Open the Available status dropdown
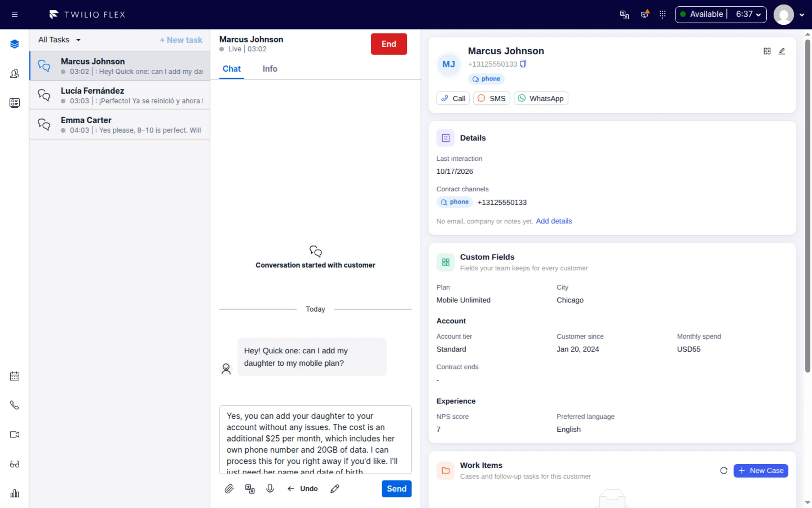The width and height of the screenshot is (812, 508). pyautogui.click(x=721, y=15)
